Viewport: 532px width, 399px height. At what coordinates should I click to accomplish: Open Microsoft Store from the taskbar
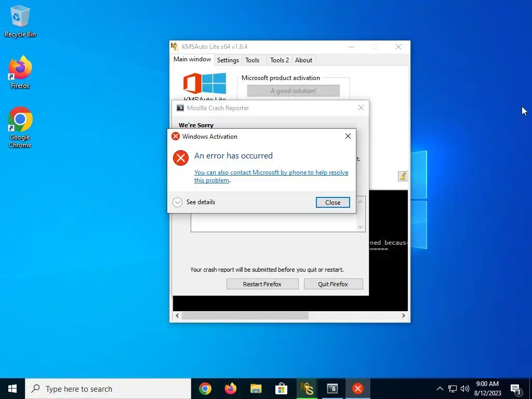coord(281,389)
